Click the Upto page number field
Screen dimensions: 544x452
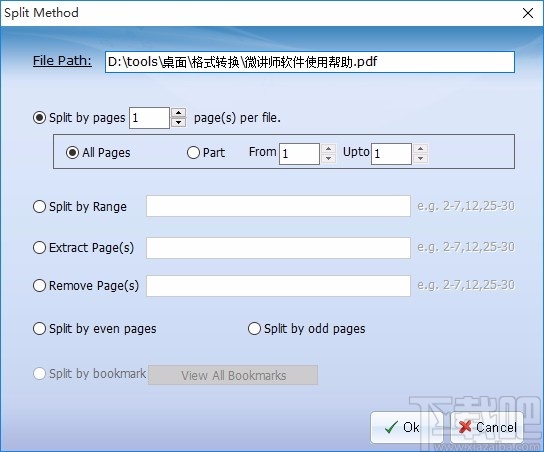tap(391, 154)
